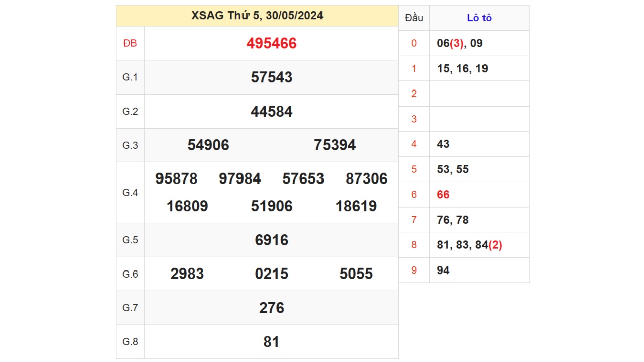
Task: Click fifth prize number 6916
Action: (272, 240)
